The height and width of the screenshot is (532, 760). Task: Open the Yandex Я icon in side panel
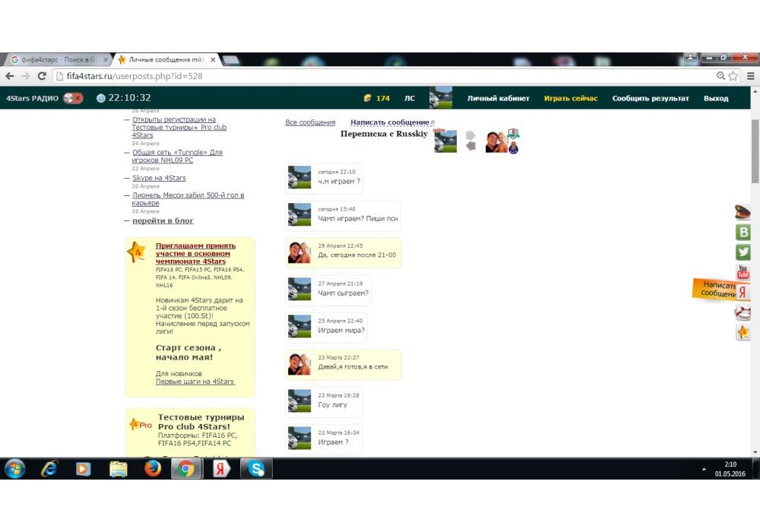743,292
